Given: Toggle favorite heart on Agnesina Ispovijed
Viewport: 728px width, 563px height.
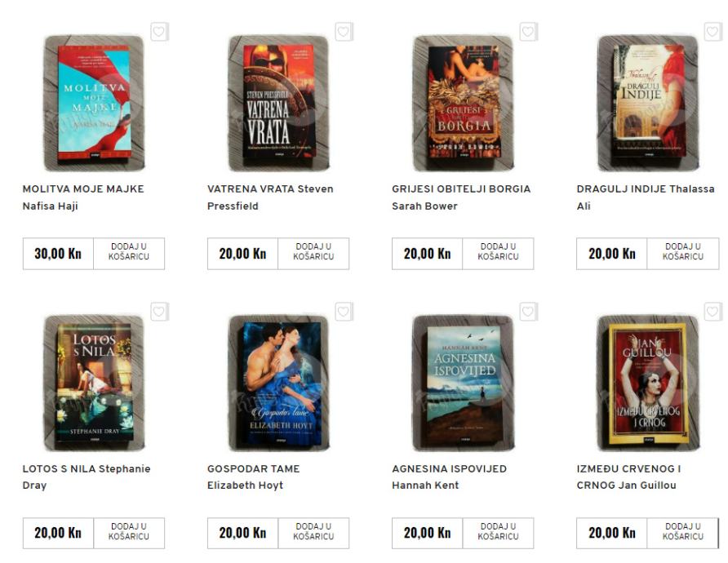Looking at the screenshot, I should (x=528, y=312).
